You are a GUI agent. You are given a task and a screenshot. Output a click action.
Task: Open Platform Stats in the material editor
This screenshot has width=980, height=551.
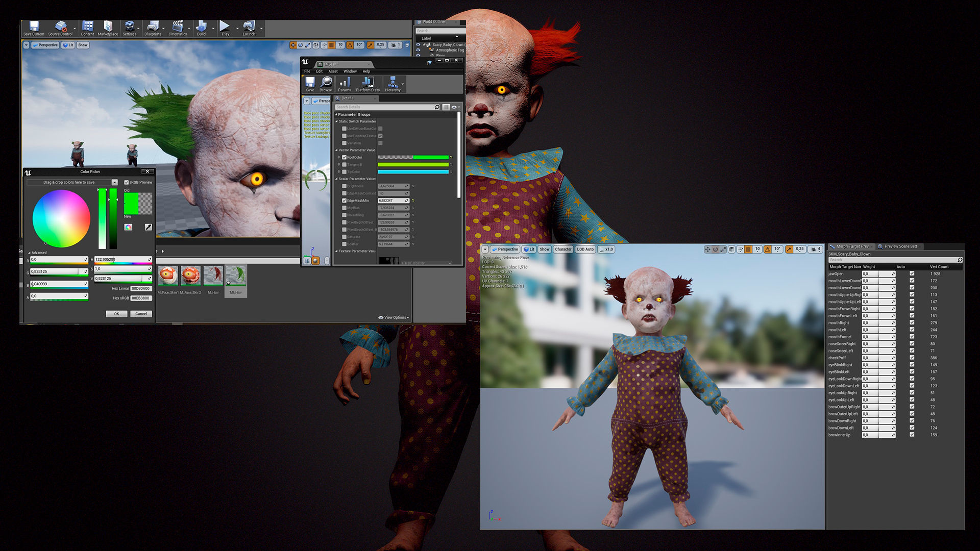pyautogui.click(x=367, y=84)
